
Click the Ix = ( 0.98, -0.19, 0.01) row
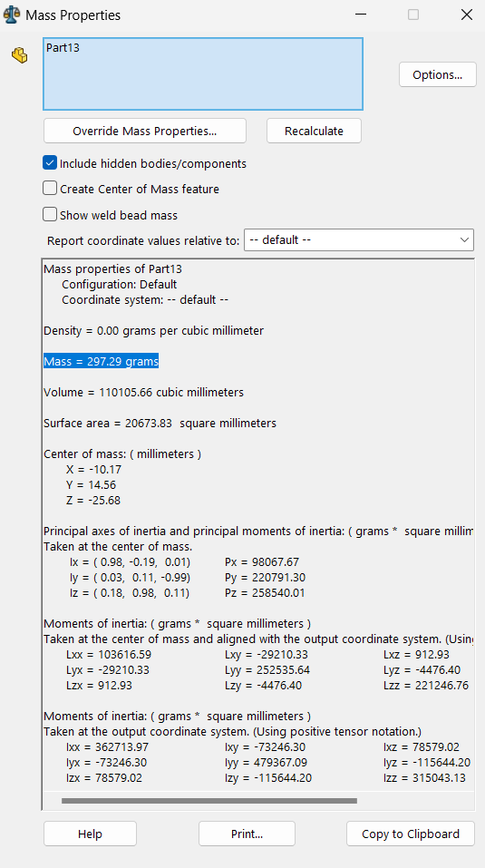[128, 561]
